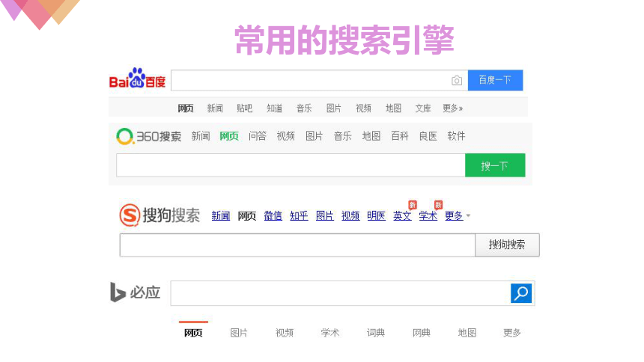Select Bing 网典 tab
The width and height of the screenshot is (644, 362).
[x=421, y=332]
